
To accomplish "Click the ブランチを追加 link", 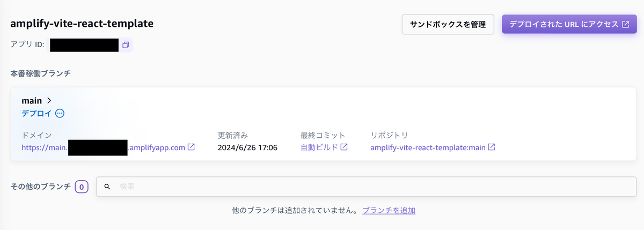I will (389, 210).
